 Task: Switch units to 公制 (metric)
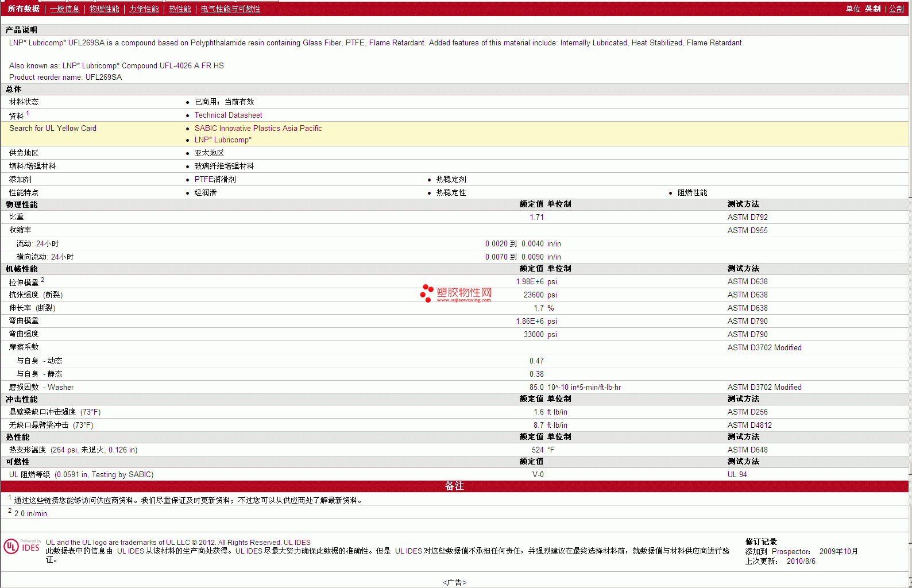coord(896,9)
